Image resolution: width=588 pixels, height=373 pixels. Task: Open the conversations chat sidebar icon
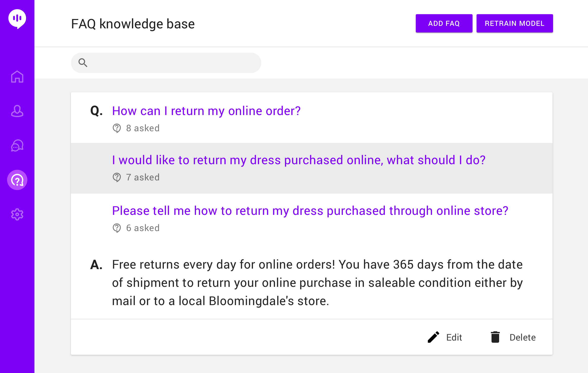(17, 145)
